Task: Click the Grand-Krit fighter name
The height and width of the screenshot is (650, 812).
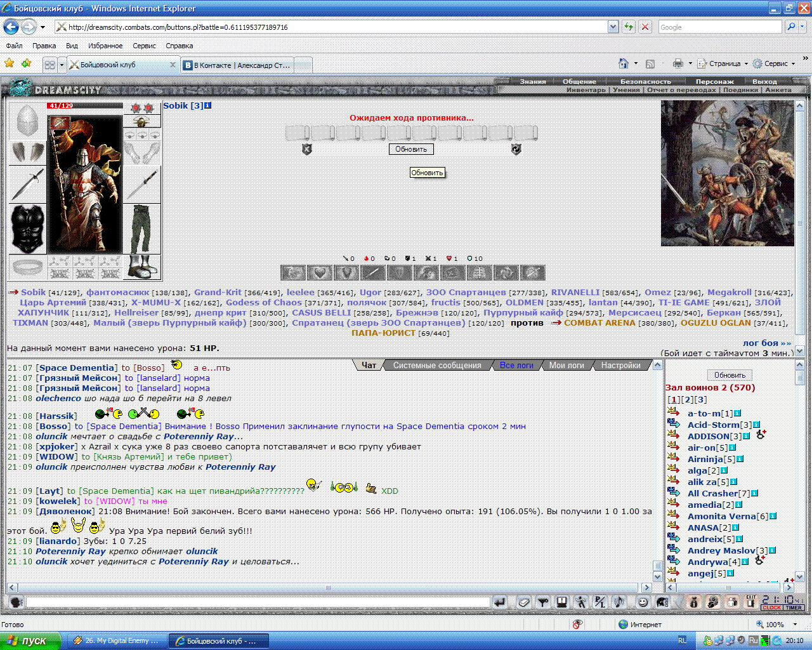Action: click(218, 292)
